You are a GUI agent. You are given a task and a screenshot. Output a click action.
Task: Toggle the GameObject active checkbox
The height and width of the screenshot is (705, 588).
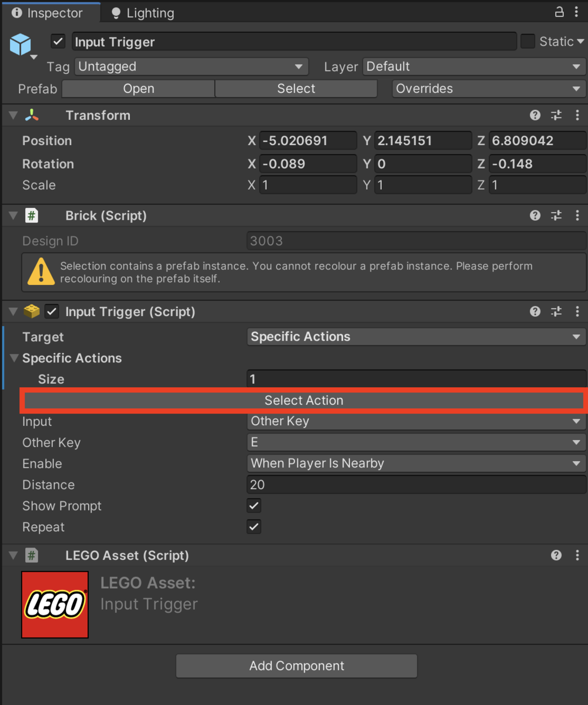click(x=58, y=42)
